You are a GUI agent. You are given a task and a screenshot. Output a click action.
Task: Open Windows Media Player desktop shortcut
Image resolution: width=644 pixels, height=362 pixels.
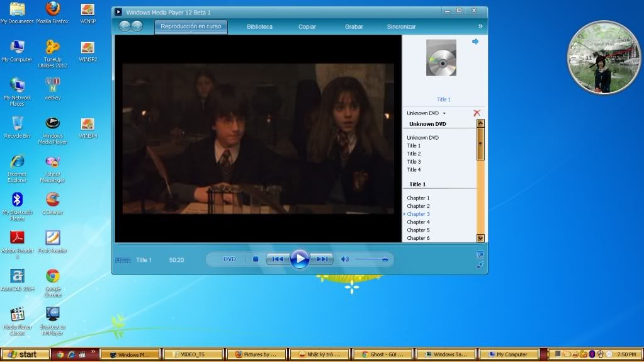point(53,131)
